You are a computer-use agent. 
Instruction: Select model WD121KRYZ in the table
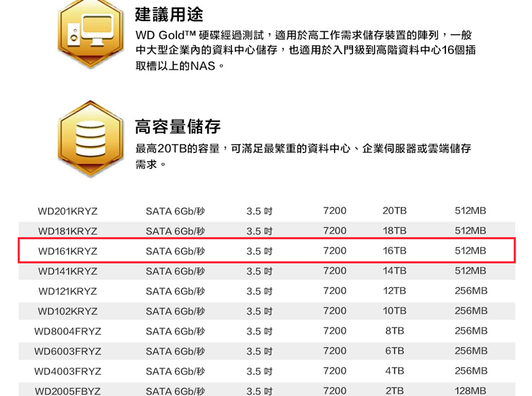67,291
